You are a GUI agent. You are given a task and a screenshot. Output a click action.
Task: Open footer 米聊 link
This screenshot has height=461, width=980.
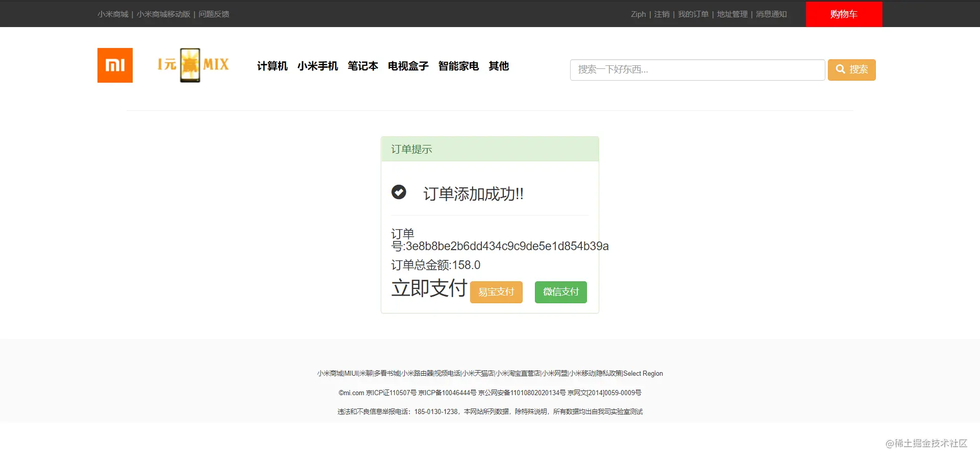coord(366,374)
